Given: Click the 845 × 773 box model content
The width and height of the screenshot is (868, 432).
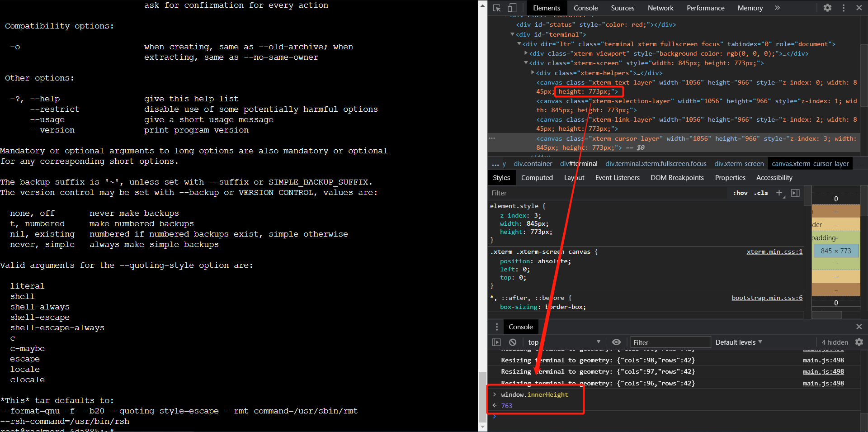Looking at the screenshot, I should 836,251.
